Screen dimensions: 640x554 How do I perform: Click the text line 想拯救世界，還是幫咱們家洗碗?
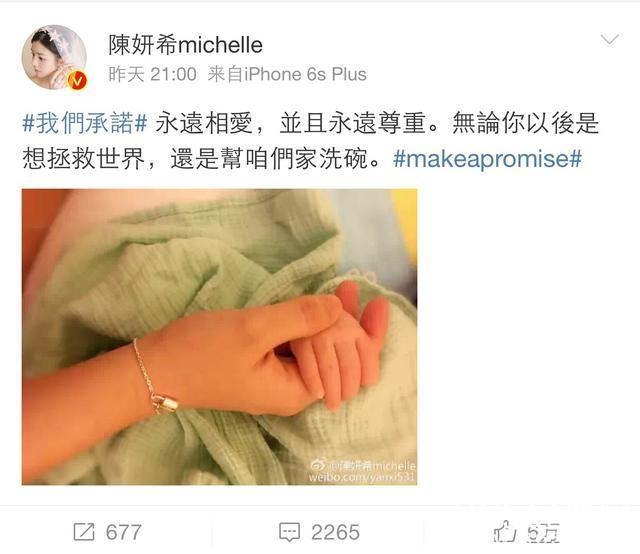click(202, 159)
